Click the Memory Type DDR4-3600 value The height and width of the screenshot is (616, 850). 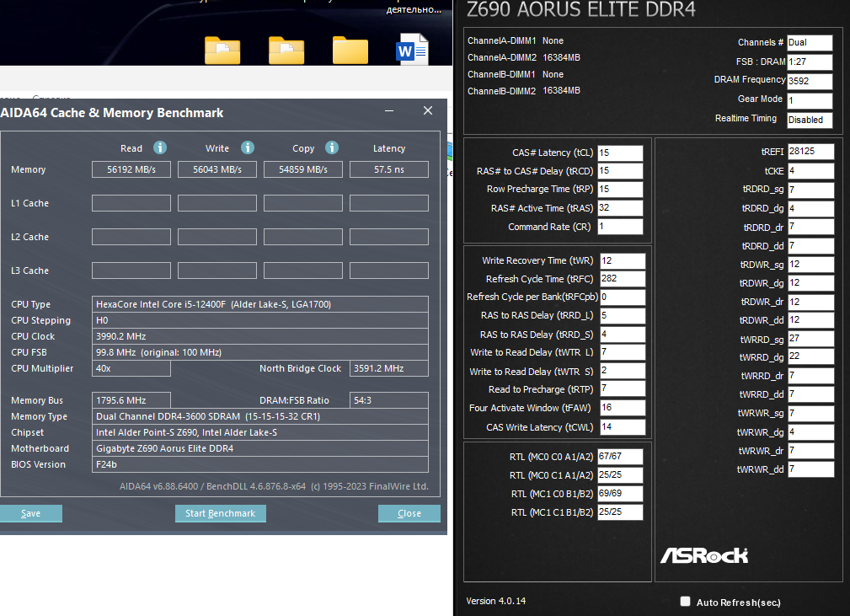pos(260,416)
